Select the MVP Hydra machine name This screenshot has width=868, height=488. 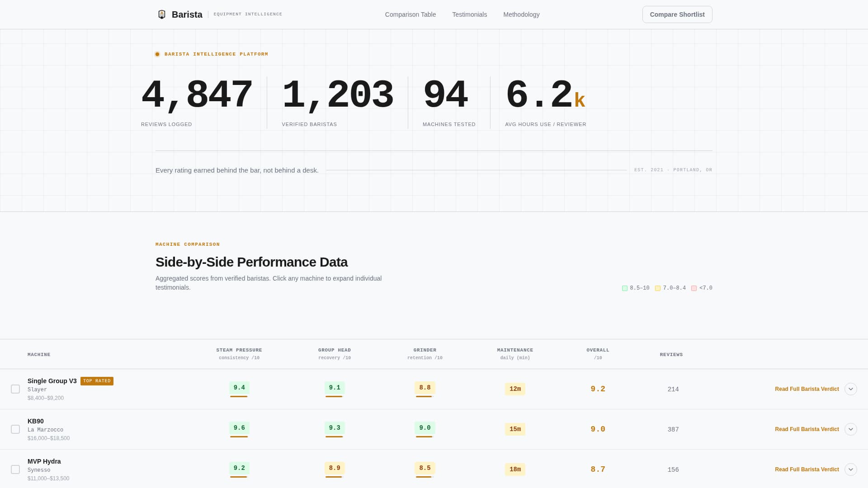coord(44,461)
